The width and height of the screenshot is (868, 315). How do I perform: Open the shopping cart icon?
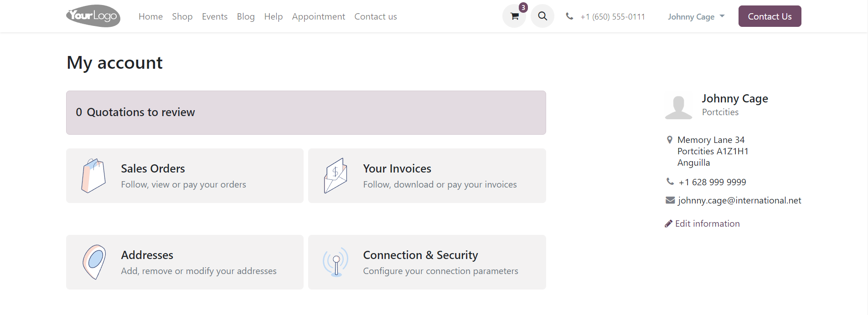(514, 16)
